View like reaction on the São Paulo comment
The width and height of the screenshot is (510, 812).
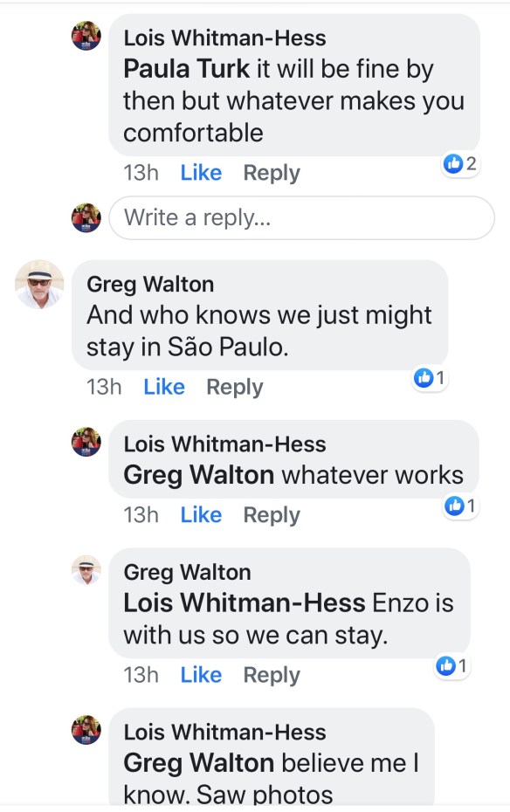click(430, 378)
